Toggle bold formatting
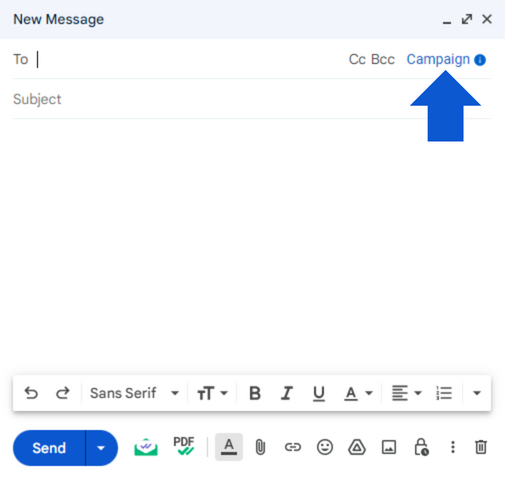The height and width of the screenshot is (478, 505). pyautogui.click(x=255, y=393)
